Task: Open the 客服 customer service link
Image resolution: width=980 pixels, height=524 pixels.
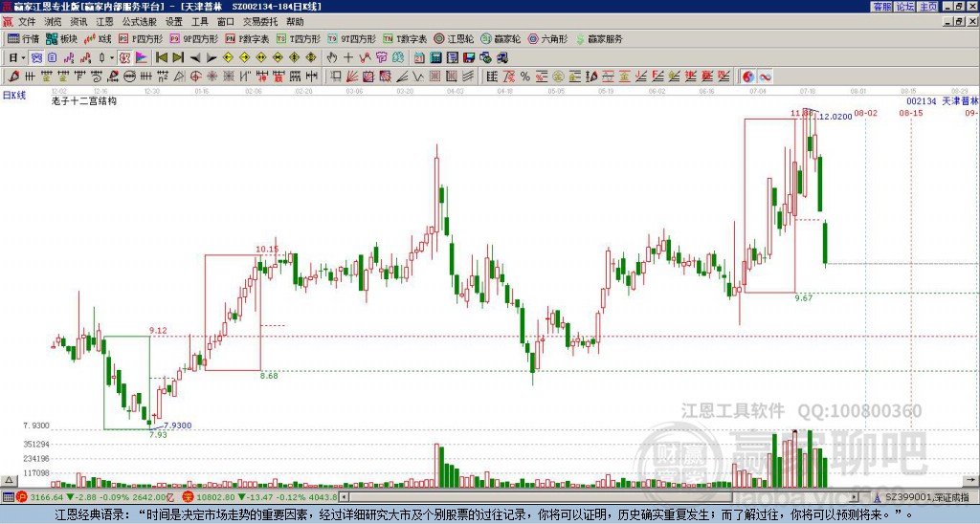Action: click(x=881, y=7)
